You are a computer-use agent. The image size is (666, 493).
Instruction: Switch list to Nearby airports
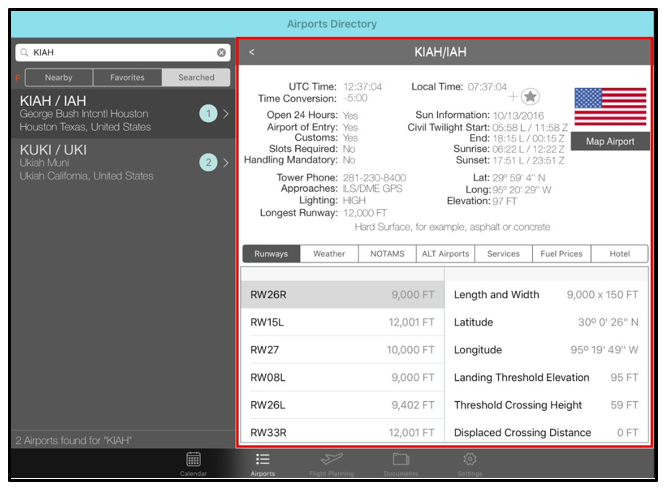(x=58, y=77)
